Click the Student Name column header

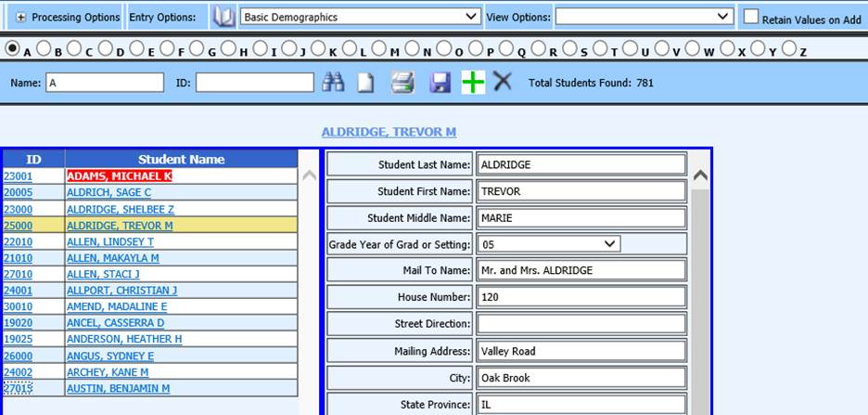pyautogui.click(x=181, y=159)
